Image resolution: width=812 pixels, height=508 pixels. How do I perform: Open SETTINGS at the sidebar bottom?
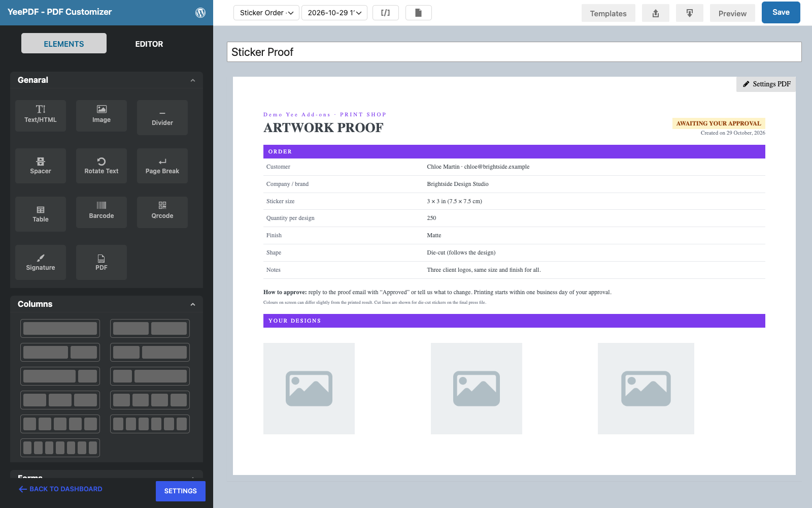click(181, 491)
